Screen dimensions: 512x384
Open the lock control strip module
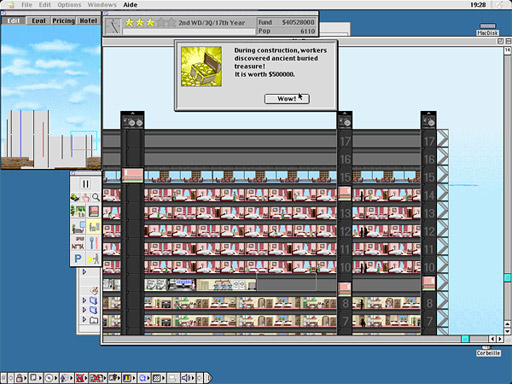click(x=21, y=378)
